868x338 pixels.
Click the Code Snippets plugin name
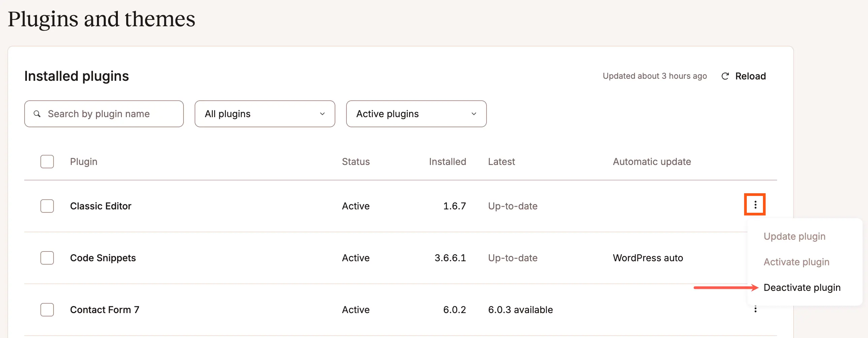[x=103, y=258]
